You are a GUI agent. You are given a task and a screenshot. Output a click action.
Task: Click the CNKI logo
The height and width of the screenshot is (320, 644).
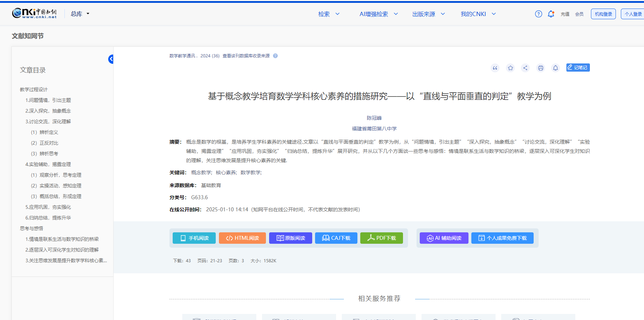[x=35, y=14]
